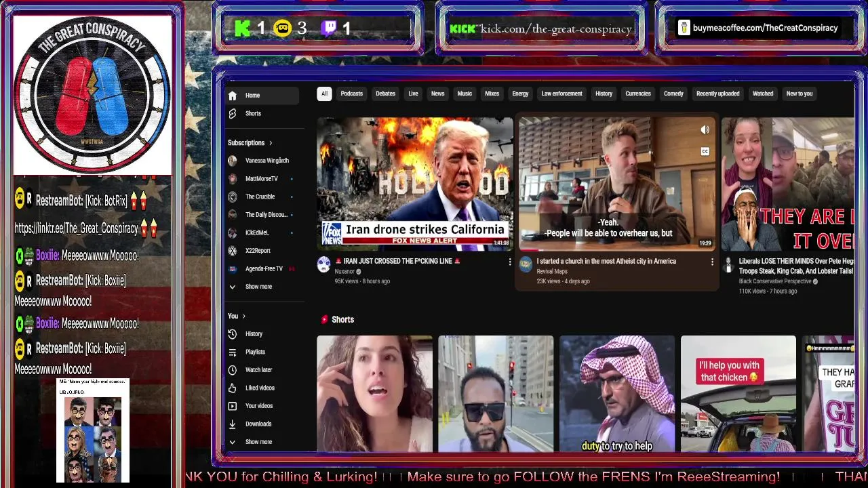Click Vanessa Wingårdh channel avatar
This screenshot has width=868, height=488.
233,161
